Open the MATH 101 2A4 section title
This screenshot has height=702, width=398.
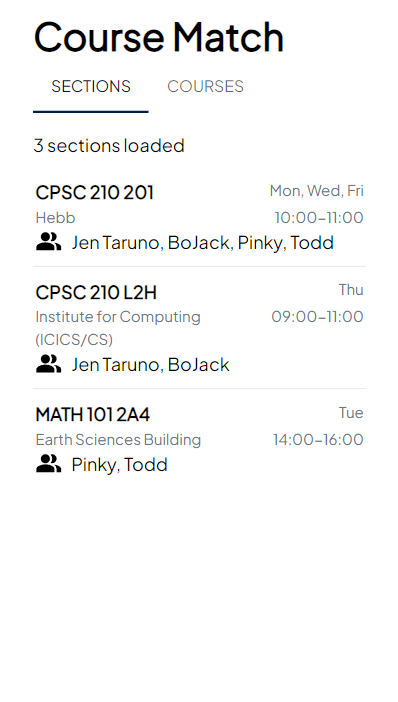point(93,415)
